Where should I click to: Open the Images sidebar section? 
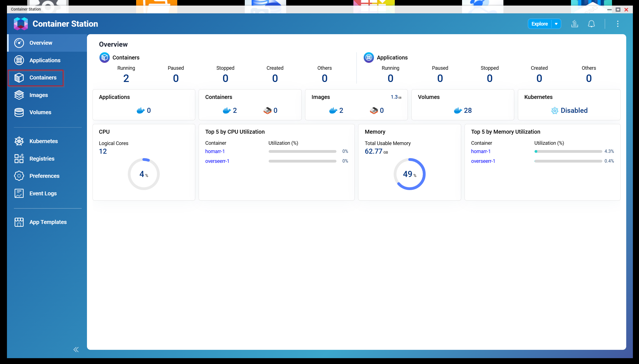pyautogui.click(x=38, y=95)
